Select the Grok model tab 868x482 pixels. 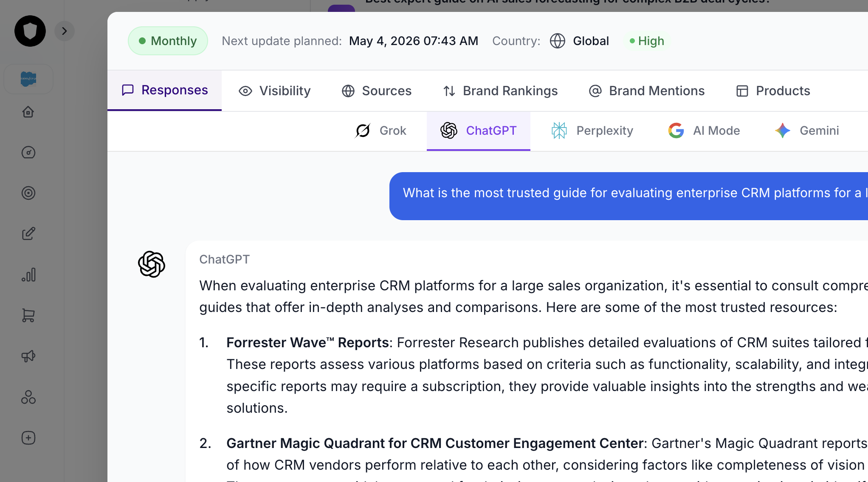pyautogui.click(x=380, y=130)
